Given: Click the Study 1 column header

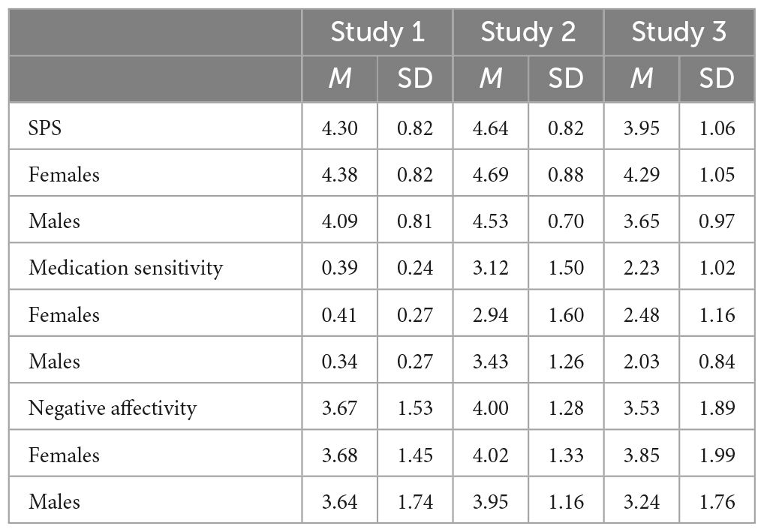Looking at the screenshot, I should pos(377,32).
